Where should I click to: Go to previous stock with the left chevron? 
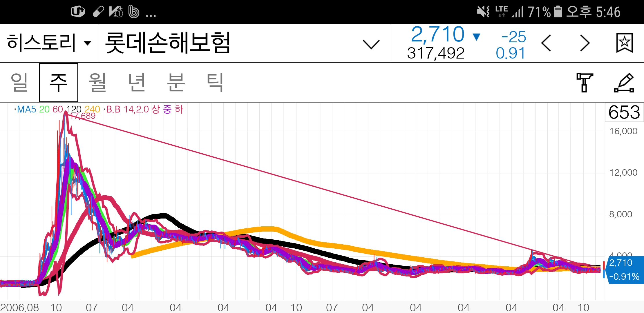click(547, 43)
